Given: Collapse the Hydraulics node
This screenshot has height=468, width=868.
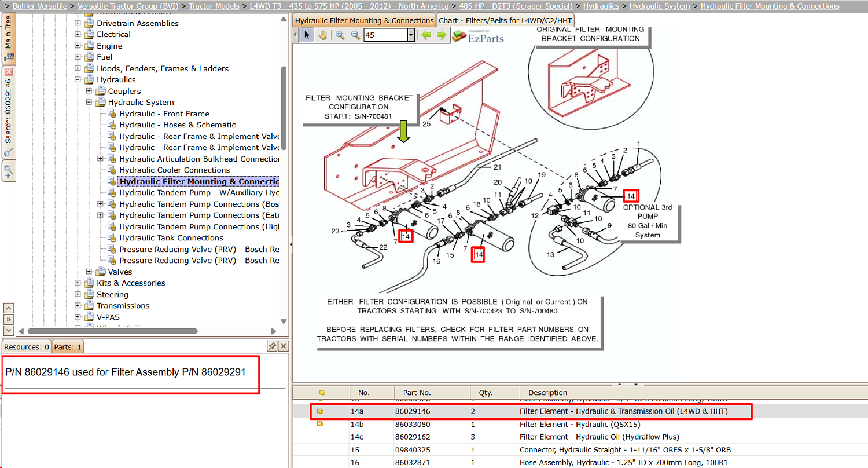Looking at the screenshot, I should 78,80.
